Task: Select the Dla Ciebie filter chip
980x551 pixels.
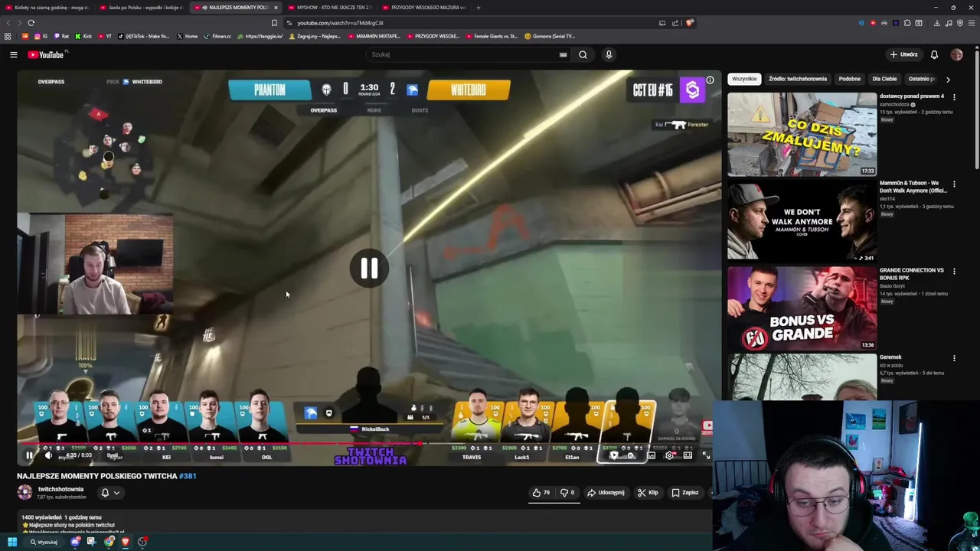Action: tap(884, 79)
